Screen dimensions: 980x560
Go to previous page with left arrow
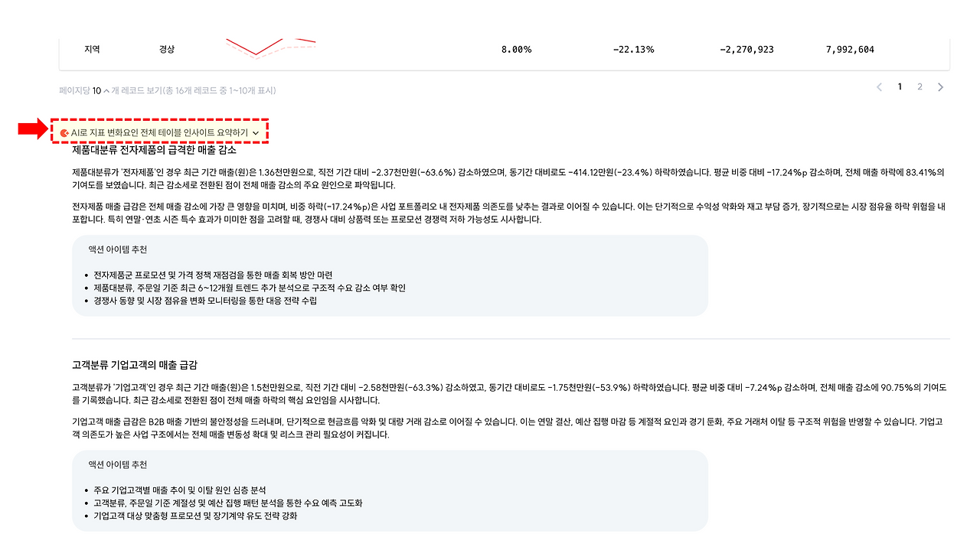(x=879, y=87)
